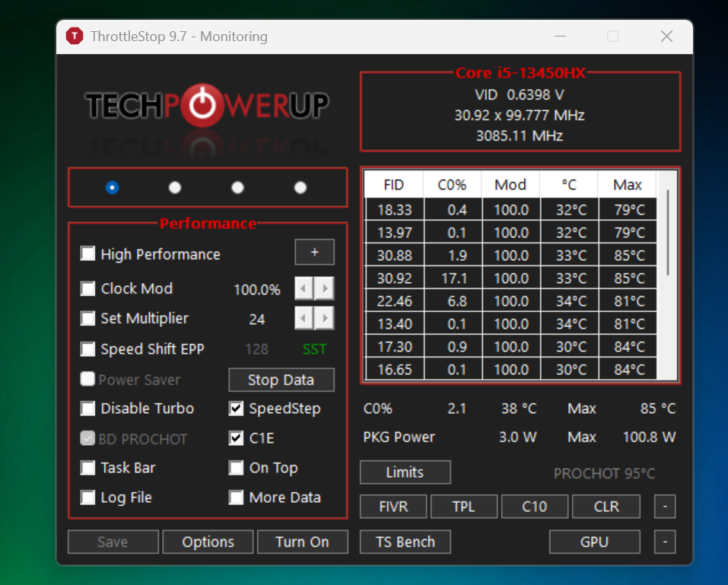The height and width of the screenshot is (585, 728).
Task: Open the C10 states window
Action: (x=535, y=507)
